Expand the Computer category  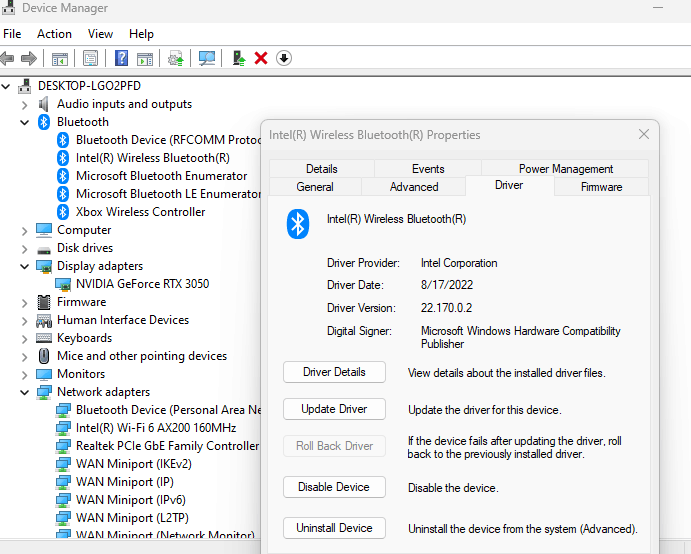pyautogui.click(x=24, y=231)
